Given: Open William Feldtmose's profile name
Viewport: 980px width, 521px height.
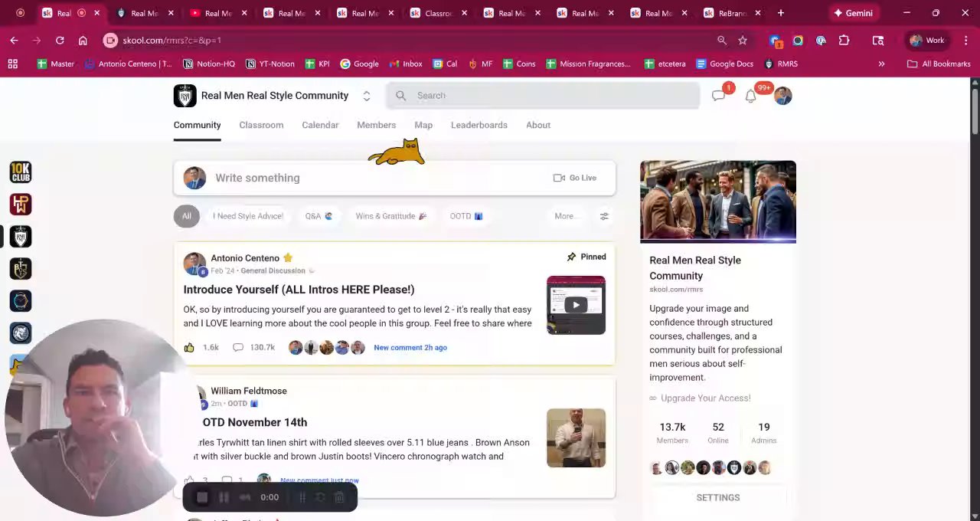Looking at the screenshot, I should click(249, 391).
